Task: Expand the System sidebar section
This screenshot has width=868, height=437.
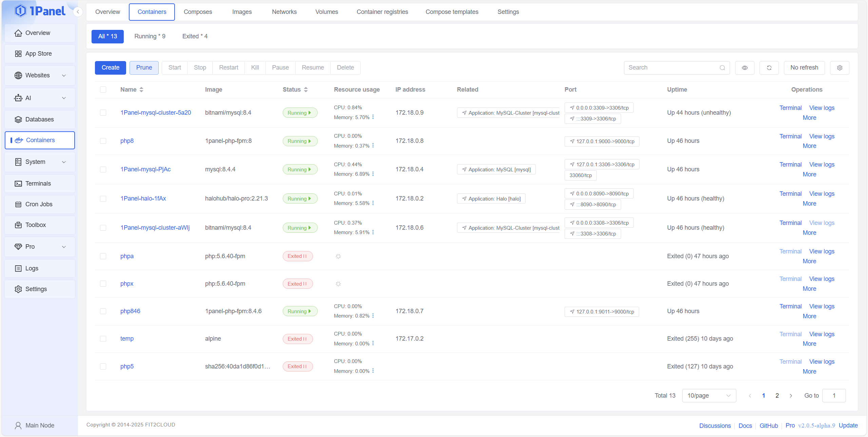Action: (x=40, y=162)
